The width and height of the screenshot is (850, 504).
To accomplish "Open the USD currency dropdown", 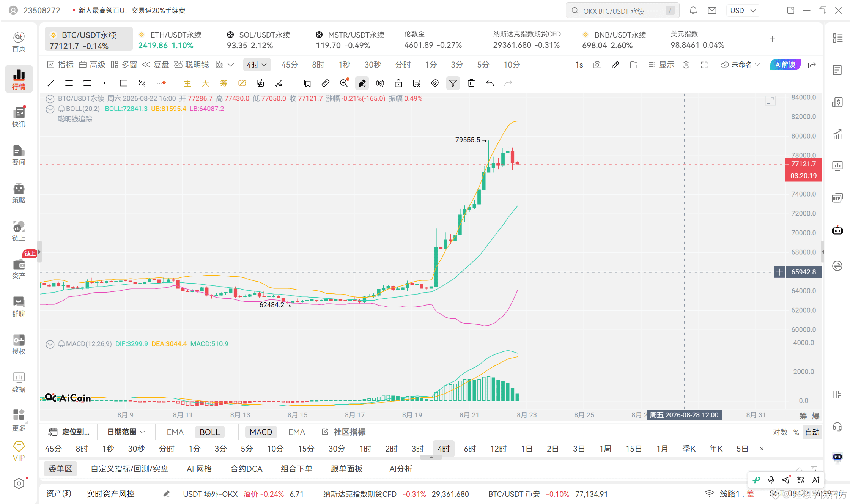I will click(743, 11).
